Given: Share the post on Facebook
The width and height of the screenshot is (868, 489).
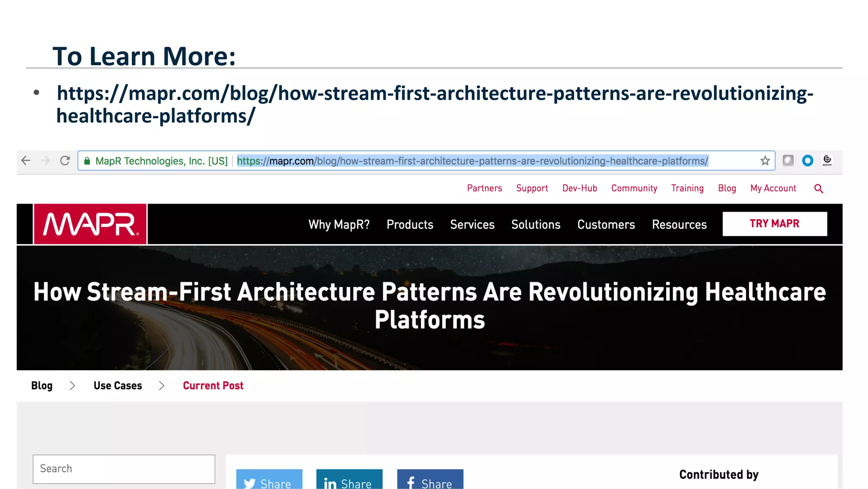Looking at the screenshot, I should click(430, 479).
